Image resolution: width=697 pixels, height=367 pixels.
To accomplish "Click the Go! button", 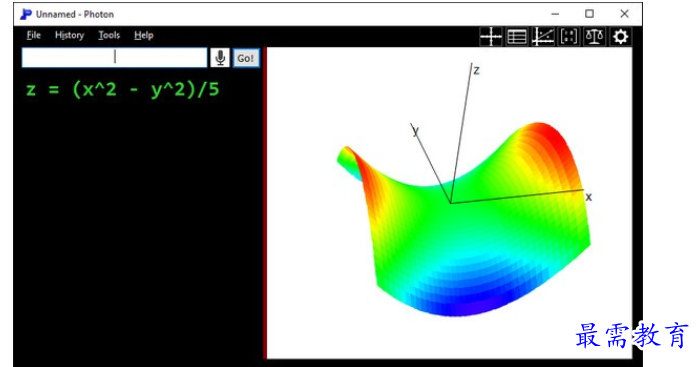I will pyautogui.click(x=246, y=58).
